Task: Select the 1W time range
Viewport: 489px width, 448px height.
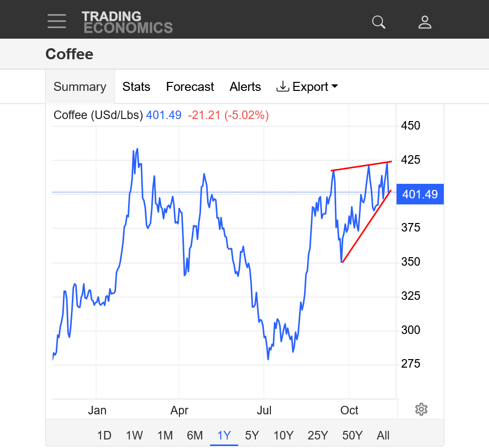Action: tap(134, 435)
